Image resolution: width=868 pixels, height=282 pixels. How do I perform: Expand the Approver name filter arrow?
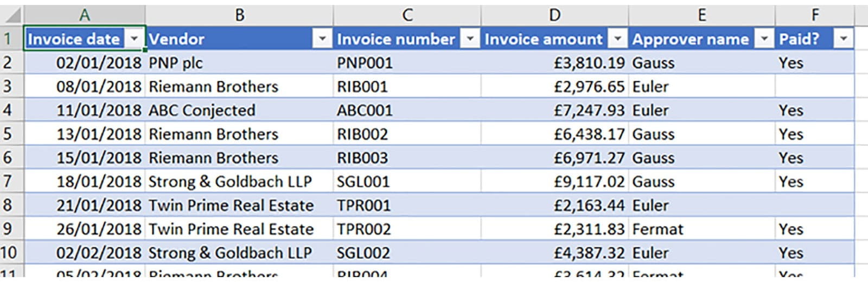(x=764, y=39)
